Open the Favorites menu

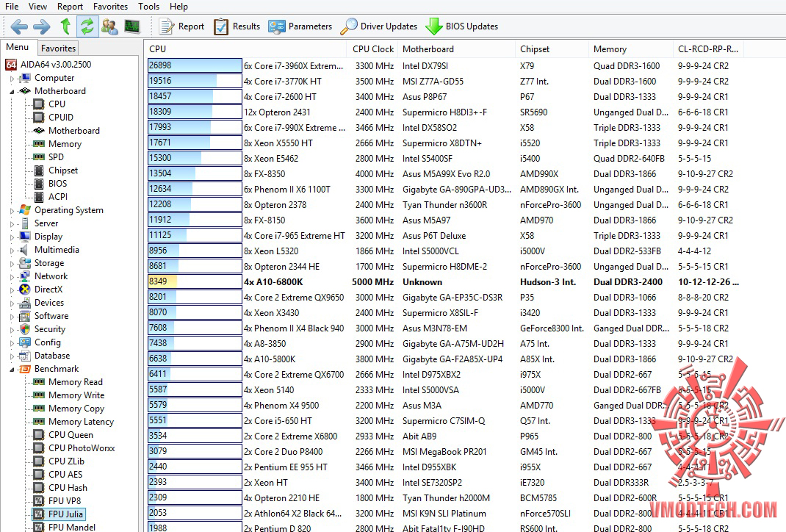point(110,7)
